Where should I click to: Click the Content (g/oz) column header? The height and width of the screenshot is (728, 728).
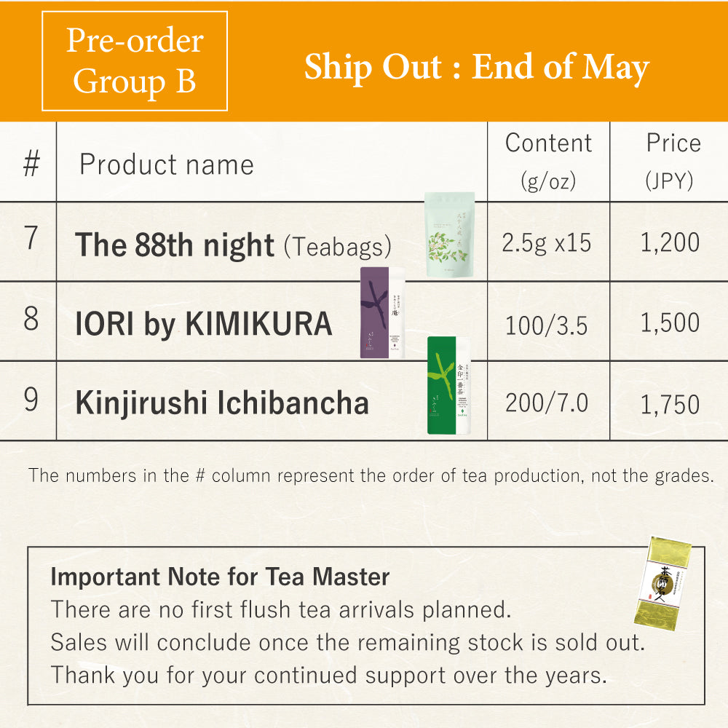(548, 161)
